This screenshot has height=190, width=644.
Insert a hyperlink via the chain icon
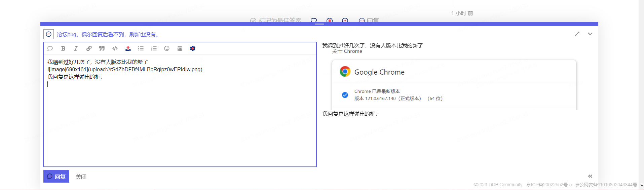click(89, 48)
